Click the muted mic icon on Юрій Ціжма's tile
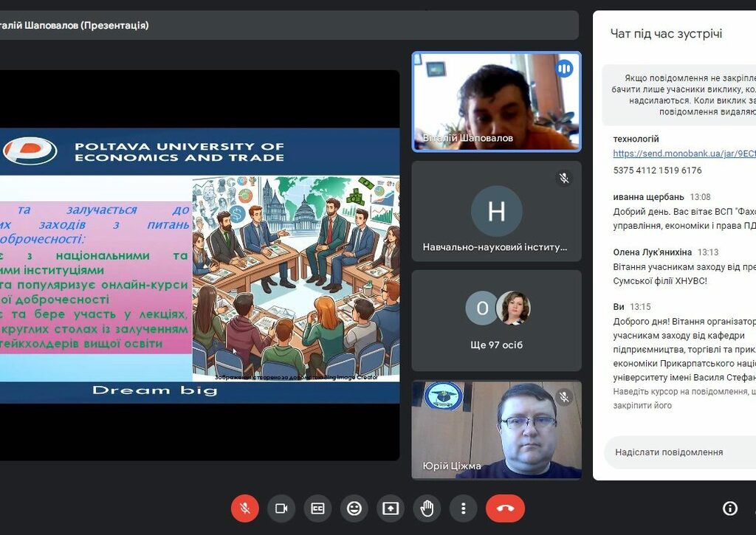This screenshot has height=535, width=756. [564, 398]
